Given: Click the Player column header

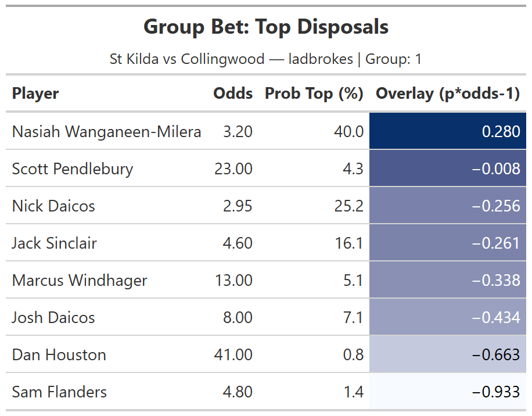Looking at the screenshot, I should (x=35, y=94).
